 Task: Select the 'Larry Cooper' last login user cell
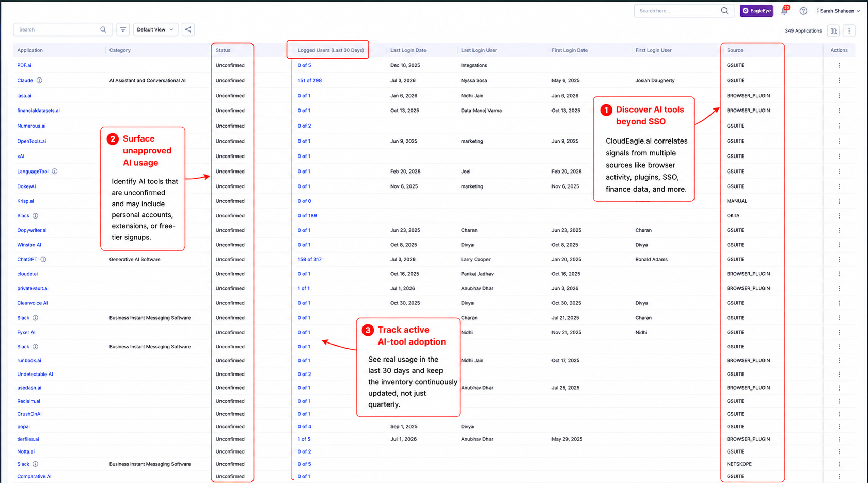476,260
